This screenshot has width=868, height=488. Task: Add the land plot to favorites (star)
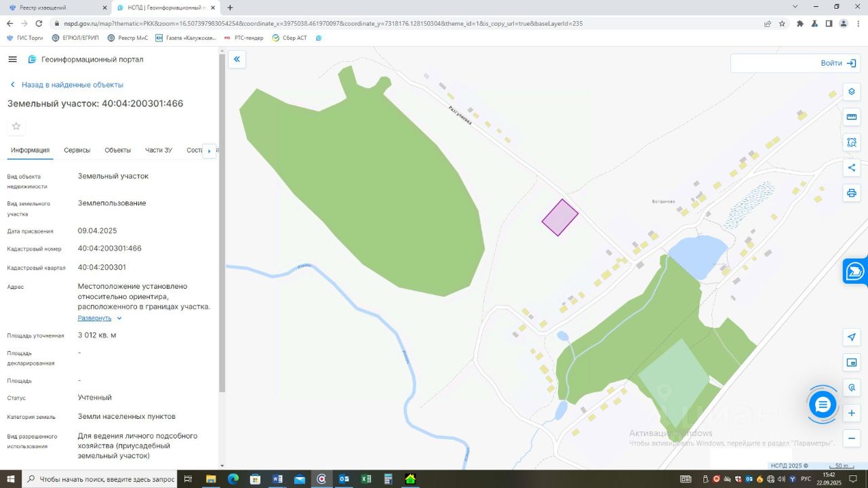click(16, 126)
